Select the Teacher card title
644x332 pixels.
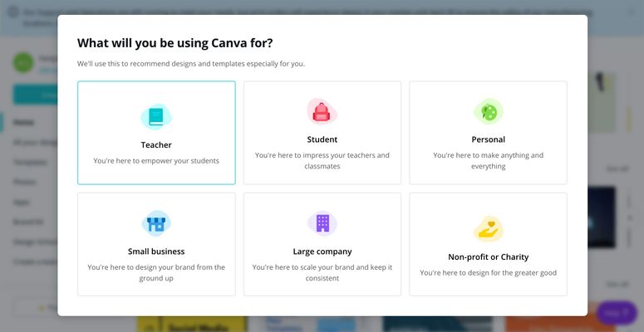coord(156,145)
